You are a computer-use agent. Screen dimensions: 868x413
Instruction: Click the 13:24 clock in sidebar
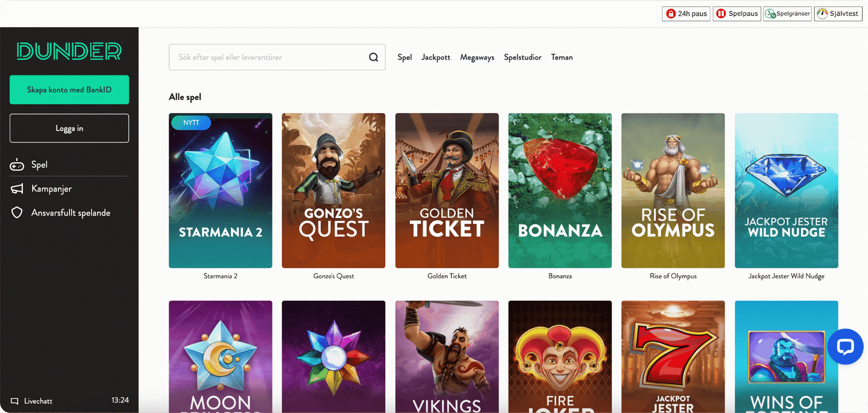120,400
